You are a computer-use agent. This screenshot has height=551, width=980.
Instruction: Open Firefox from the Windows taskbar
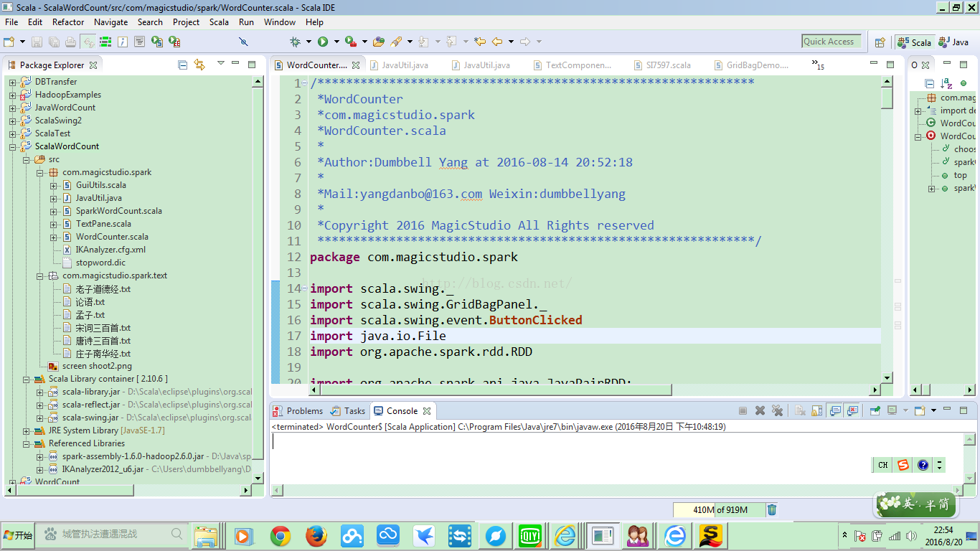tap(316, 535)
